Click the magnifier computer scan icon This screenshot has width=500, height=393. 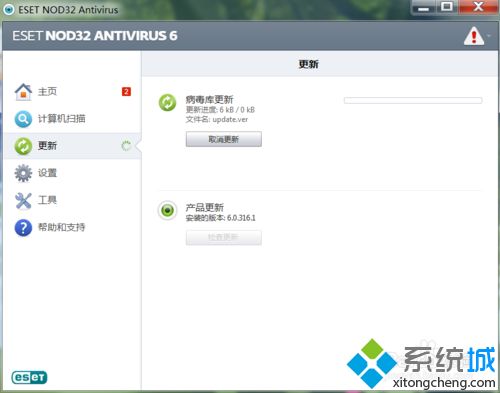click(23, 119)
